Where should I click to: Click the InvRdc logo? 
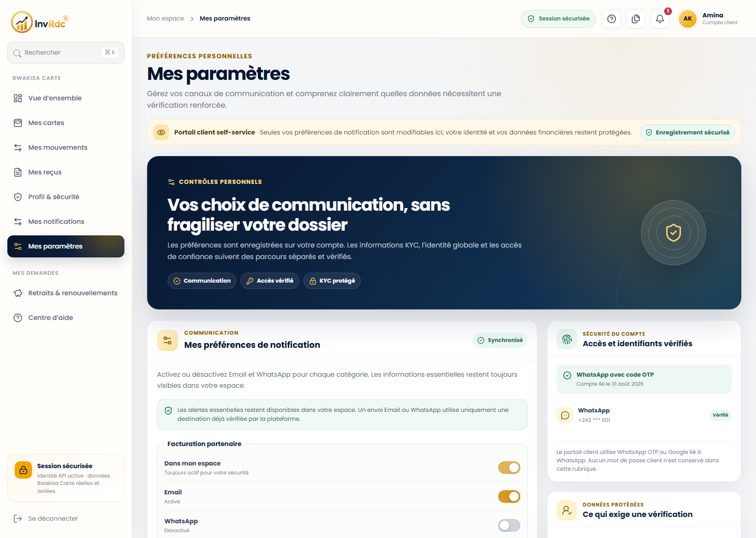pos(40,22)
